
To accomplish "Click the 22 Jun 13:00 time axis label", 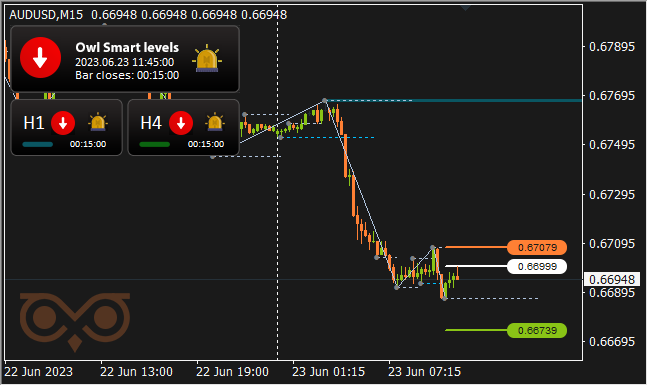I will pyautogui.click(x=136, y=372).
